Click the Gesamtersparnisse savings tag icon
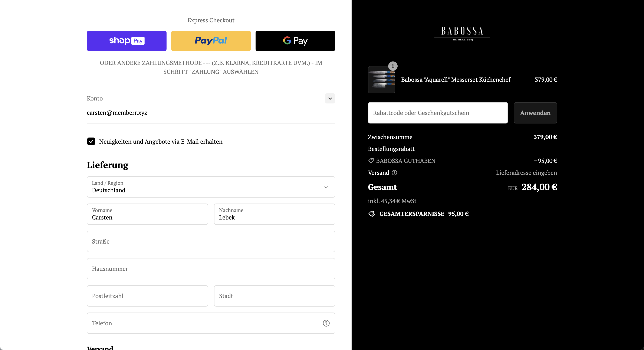The height and width of the screenshot is (350, 644). coord(372,214)
